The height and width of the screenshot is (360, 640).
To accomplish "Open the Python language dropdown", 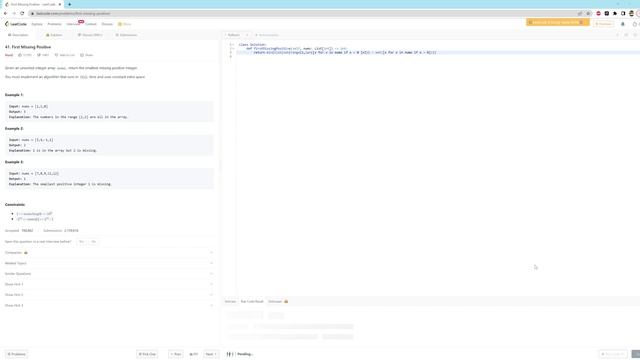I will (x=237, y=35).
